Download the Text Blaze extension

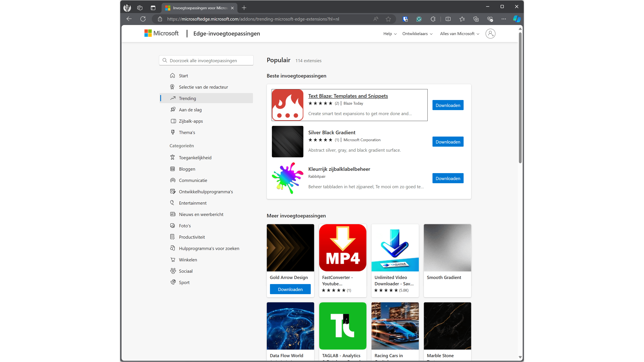447,105
